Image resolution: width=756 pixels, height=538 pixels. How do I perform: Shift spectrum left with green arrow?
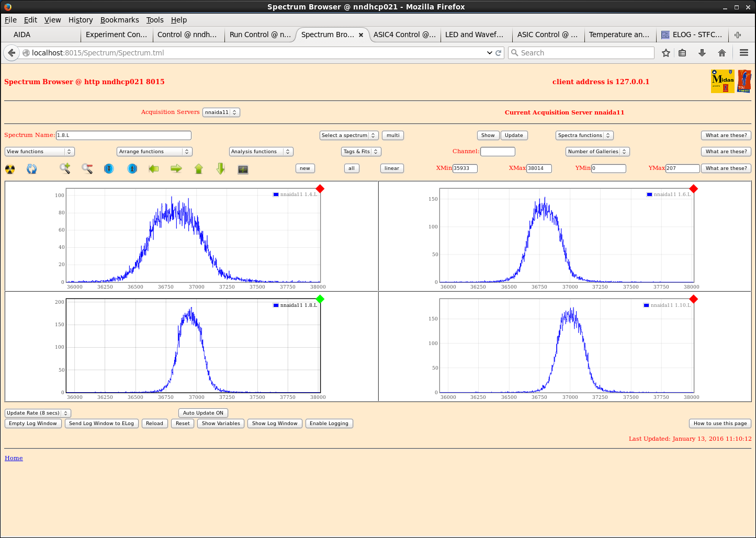[154, 168]
